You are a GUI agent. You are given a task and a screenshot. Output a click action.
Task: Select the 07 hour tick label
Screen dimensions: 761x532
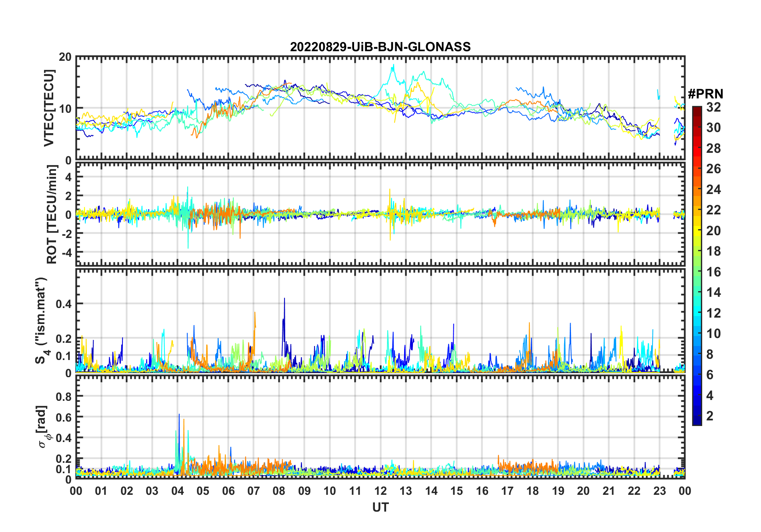(x=254, y=491)
